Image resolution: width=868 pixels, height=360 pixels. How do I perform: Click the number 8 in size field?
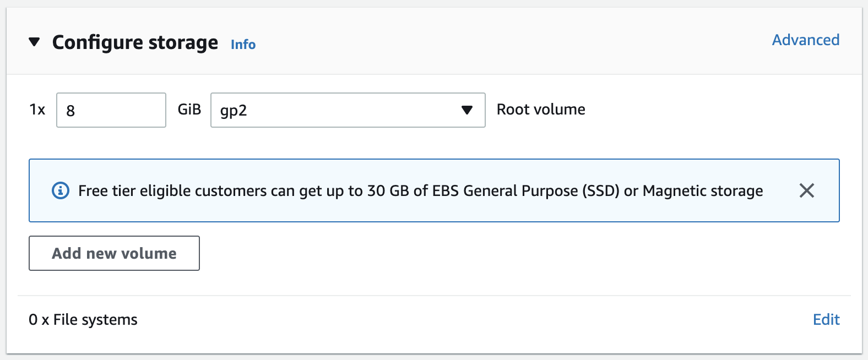pos(70,111)
